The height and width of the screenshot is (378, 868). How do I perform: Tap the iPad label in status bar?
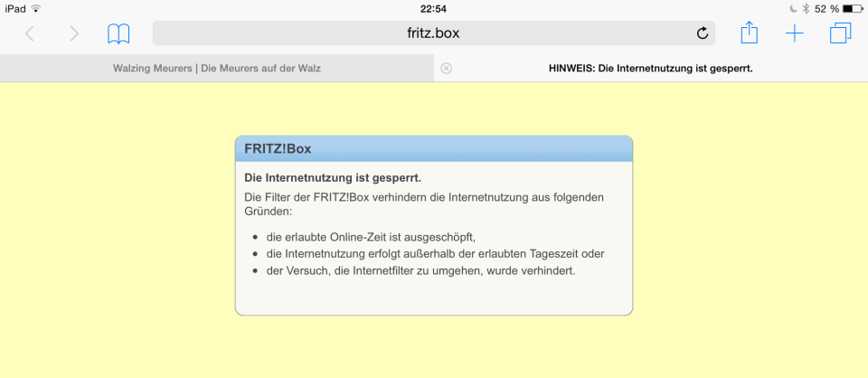pos(15,8)
